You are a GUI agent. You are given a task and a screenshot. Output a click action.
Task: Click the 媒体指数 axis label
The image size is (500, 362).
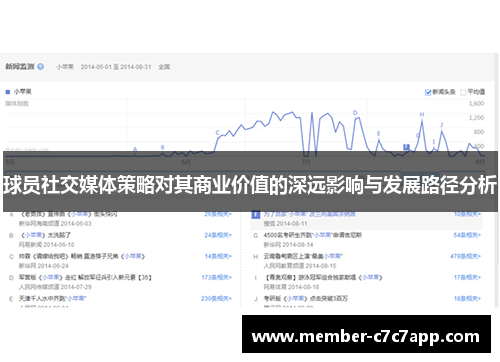pyautogui.click(x=17, y=104)
